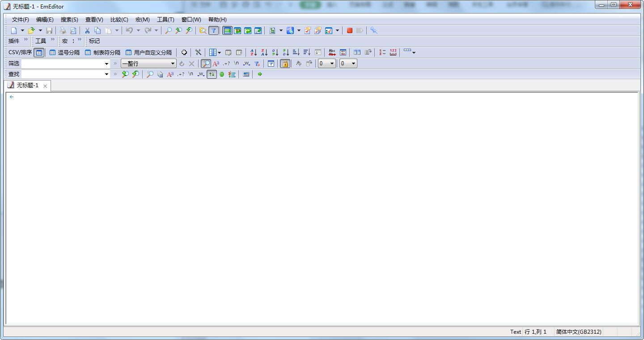Viewport: 644px width, 340px height.
Task: Expand the New file dropdown arrow
Action: [x=22, y=30]
